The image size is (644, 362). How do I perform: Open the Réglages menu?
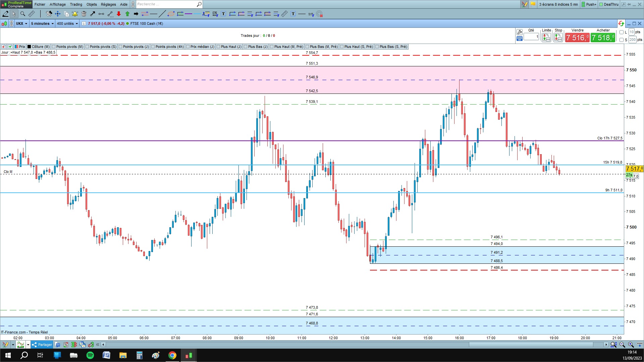coord(108,4)
